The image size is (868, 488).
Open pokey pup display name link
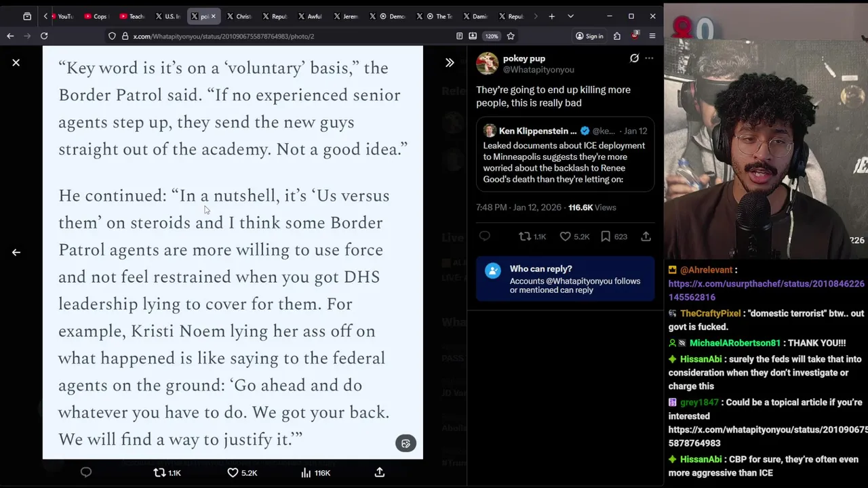[x=524, y=58]
